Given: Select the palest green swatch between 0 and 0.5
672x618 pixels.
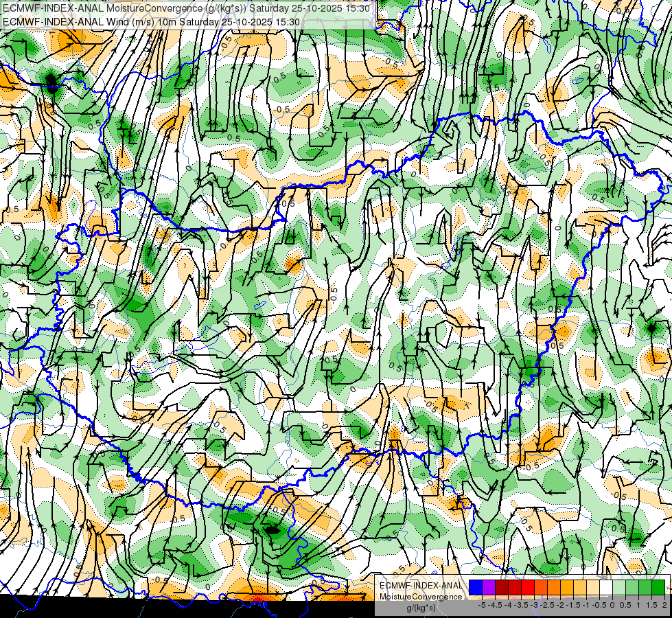Looking at the screenshot, I should coord(619,588).
